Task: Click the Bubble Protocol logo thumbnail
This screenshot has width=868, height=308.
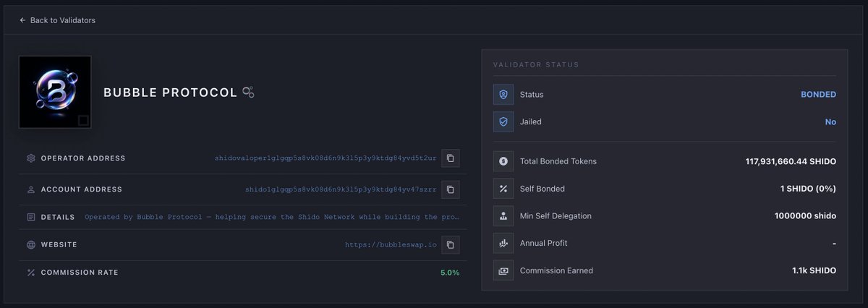Action: pyautogui.click(x=56, y=93)
